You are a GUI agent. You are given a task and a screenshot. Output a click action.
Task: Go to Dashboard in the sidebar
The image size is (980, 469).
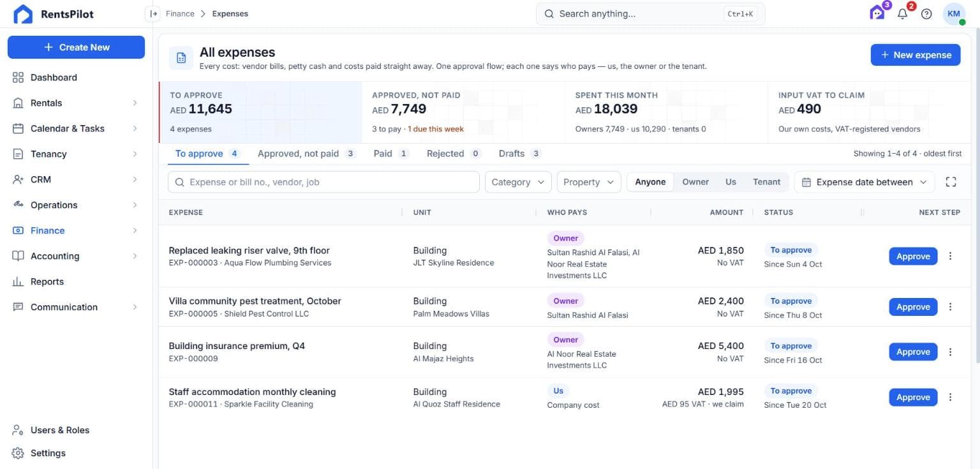click(x=76, y=77)
